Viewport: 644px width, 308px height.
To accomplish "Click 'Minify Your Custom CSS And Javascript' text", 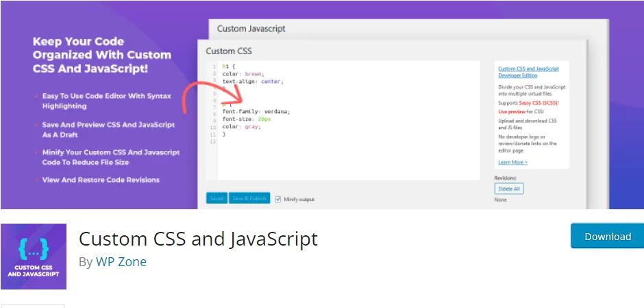I will pyautogui.click(x=111, y=157).
